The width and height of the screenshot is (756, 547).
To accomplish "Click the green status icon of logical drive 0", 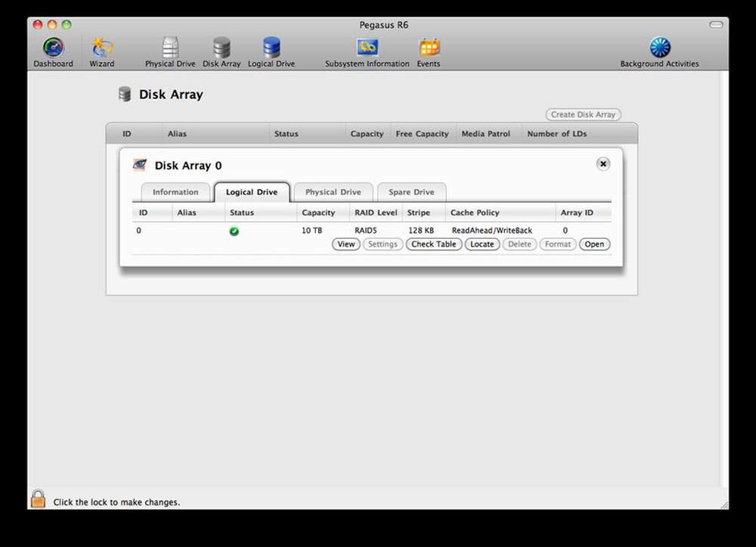I will point(234,231).
